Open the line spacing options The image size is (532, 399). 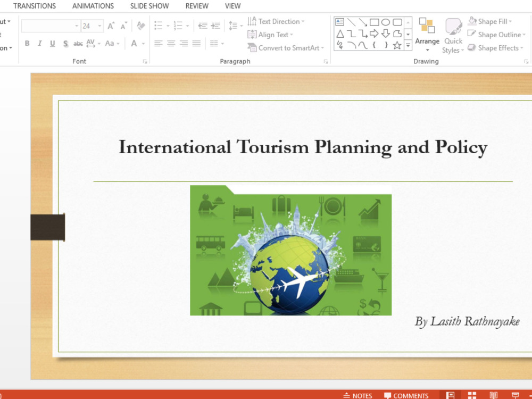(236, 26)
